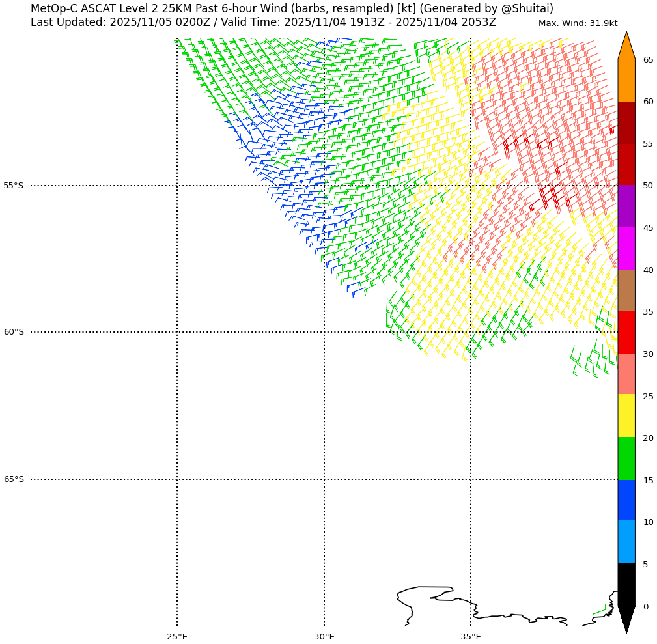The height and width of the screenshot is (644, 657).
Task: Select the light blue 5-10 kt colorbar segment
Action: coord(626,542)
